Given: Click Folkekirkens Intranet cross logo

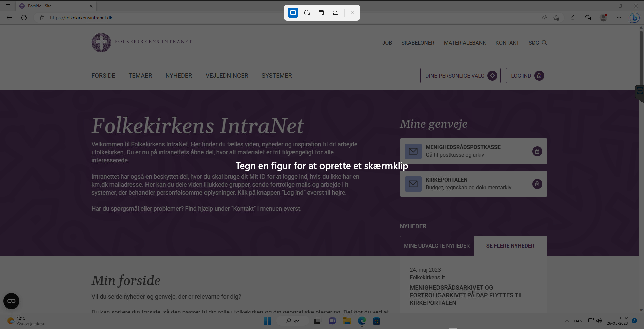Looking at the screenshot, I should (x=101, y=43).
